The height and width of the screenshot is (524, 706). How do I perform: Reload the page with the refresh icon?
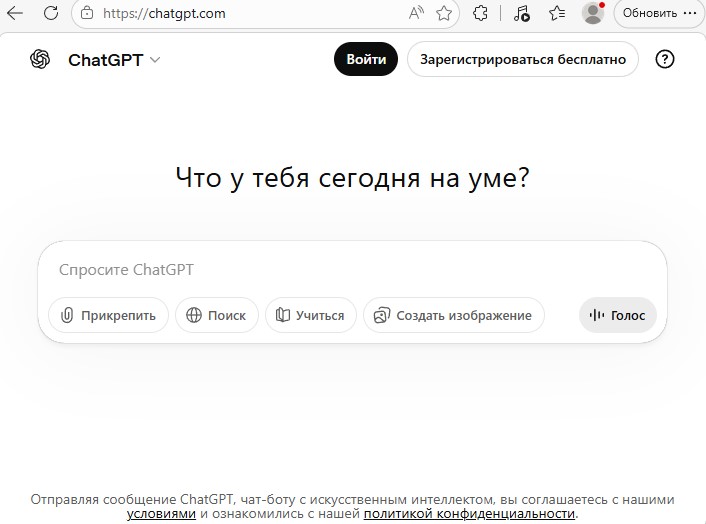[x=51, y=14]
